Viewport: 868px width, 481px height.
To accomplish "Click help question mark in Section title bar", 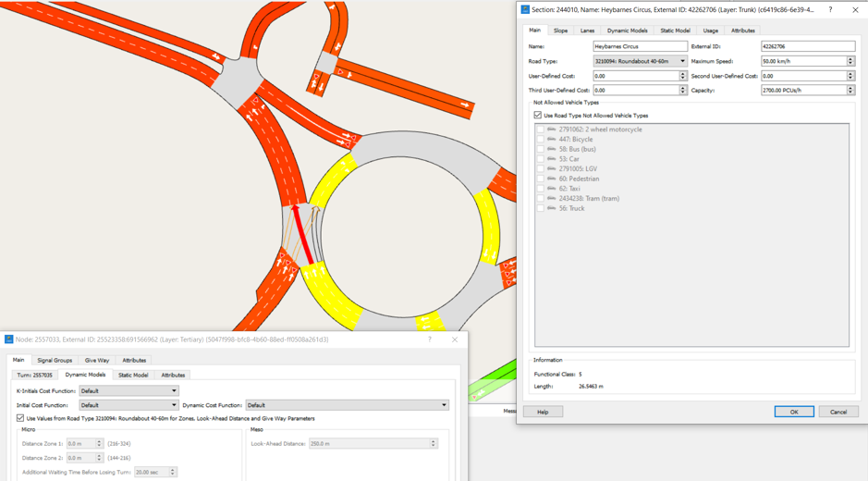I will pos(830,9).
